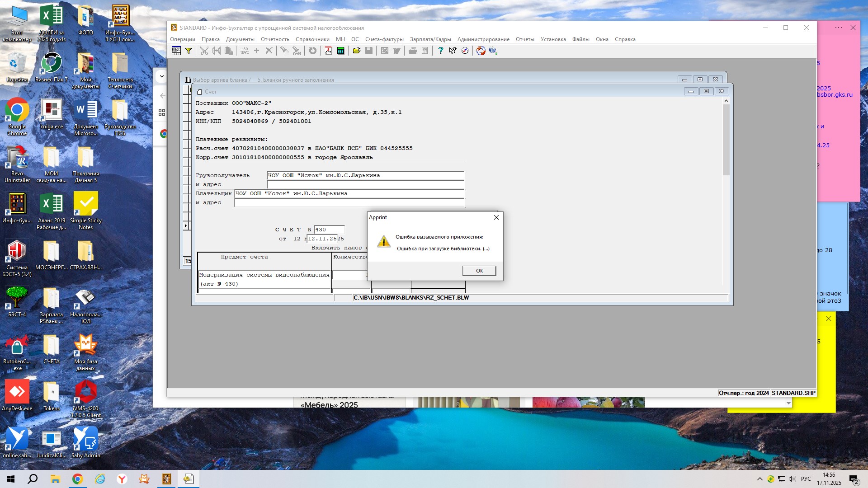The width and height of the screenshot is (868, 488).
Task: Click the blue question mark help icon
Action: tap(440, 51)
